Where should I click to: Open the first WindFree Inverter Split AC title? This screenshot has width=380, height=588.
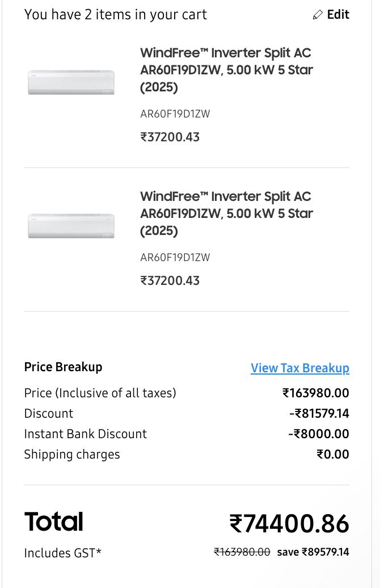click(x=226, y=70)
